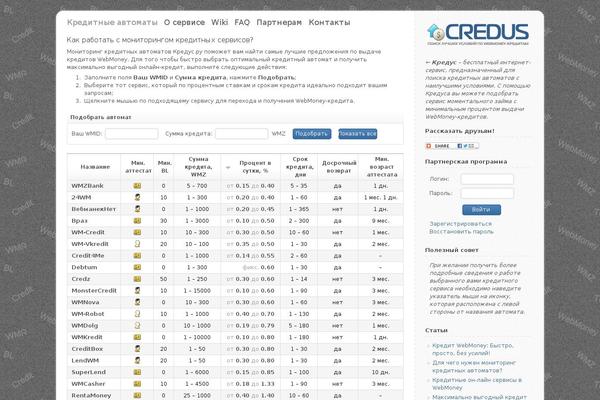Click the WMNova attestat icon
Viewport: 600px width, 400px height.
(x=137, y=302)
